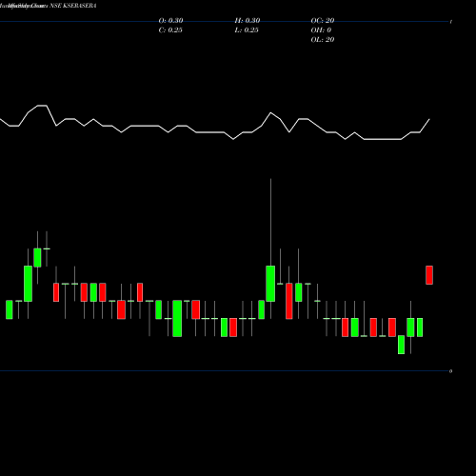Click the "O: 0.30" open price value
The height and width of the screenshot is (476, 476).
170,21
